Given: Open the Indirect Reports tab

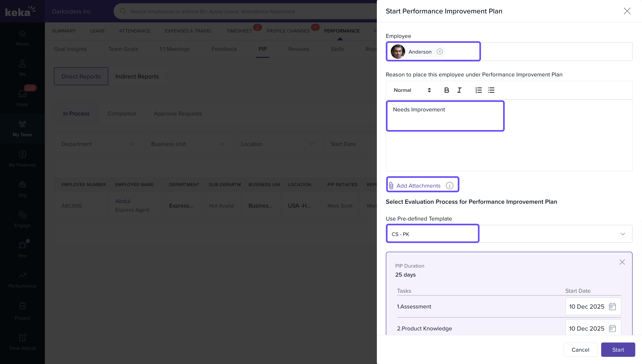Looking at the screenshot, I should pos(137,76).
